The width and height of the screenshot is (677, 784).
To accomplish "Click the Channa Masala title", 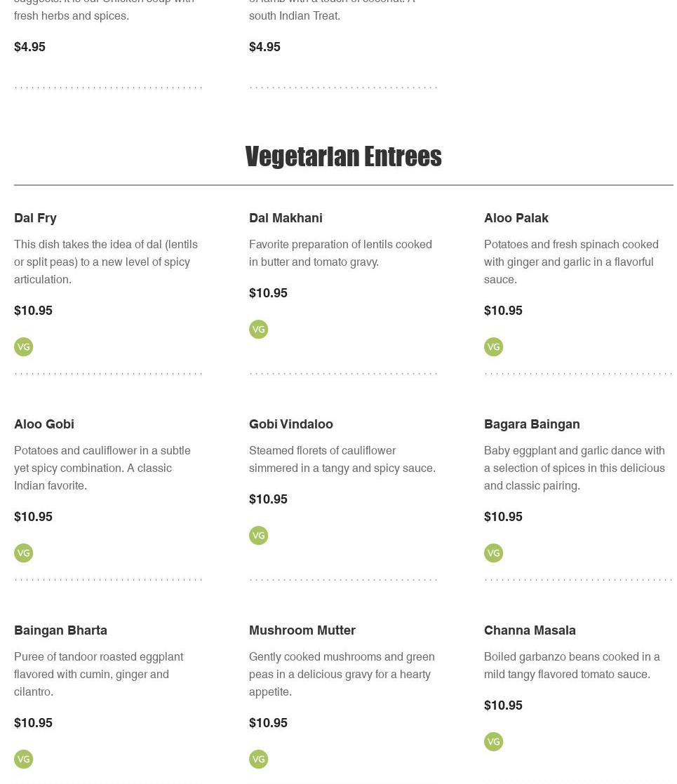I will (x=530, y=630).
